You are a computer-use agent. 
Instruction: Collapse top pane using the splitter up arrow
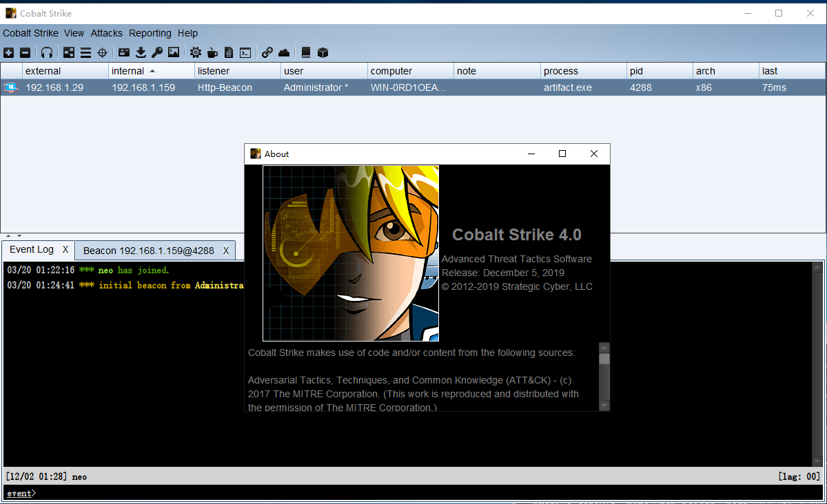(9, 235)
